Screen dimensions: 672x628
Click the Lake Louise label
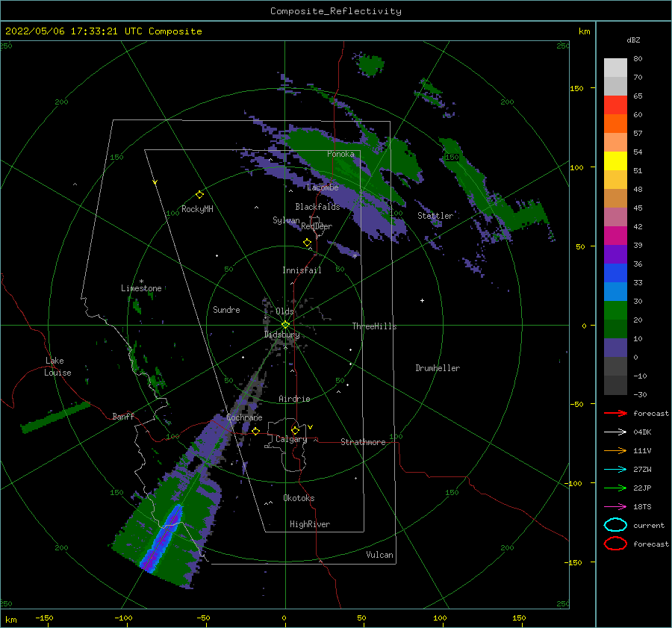coord(57,367)
